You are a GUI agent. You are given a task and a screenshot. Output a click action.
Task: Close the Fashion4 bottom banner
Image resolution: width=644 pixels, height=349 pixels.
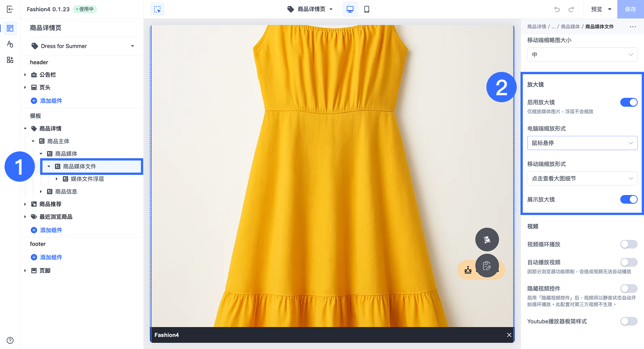pyautogui.click(x=509, y=335)
